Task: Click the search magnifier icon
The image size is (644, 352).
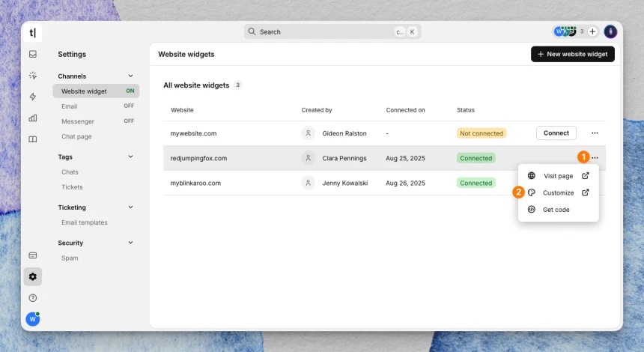Action: click(x=252, y=31)
